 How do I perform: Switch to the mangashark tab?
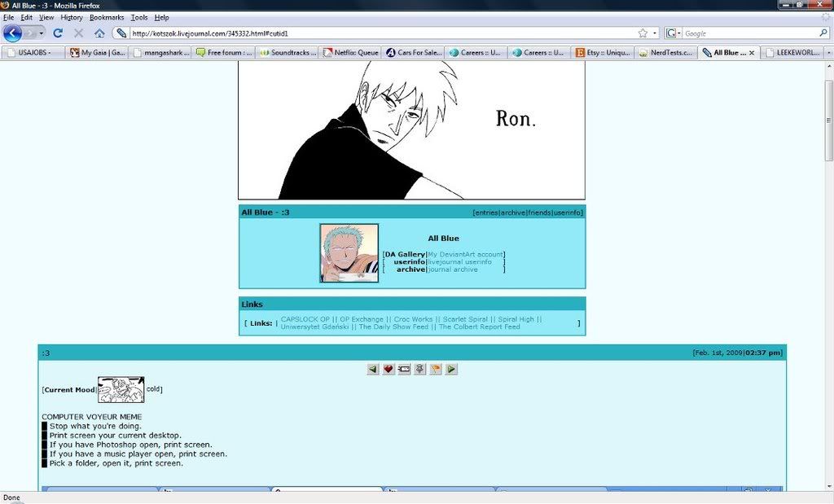coord(160,53)
